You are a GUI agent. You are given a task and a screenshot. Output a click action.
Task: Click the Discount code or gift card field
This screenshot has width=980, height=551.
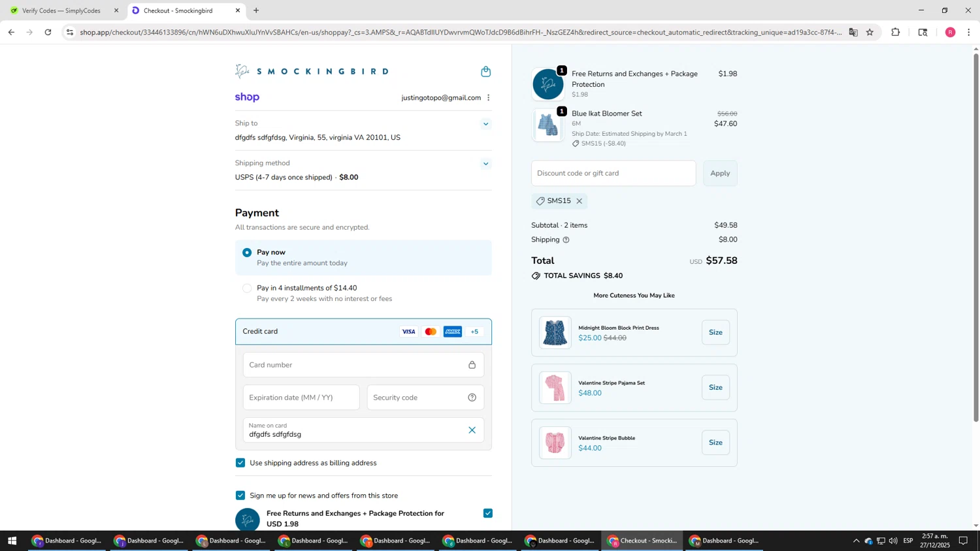pos(613,174)
